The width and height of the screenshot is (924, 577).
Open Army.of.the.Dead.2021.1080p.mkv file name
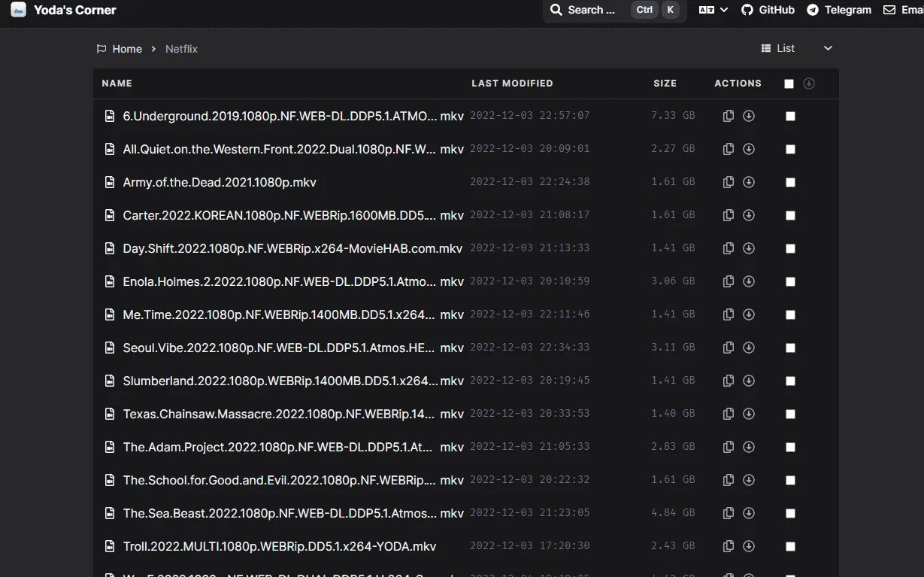pos(220,182)
